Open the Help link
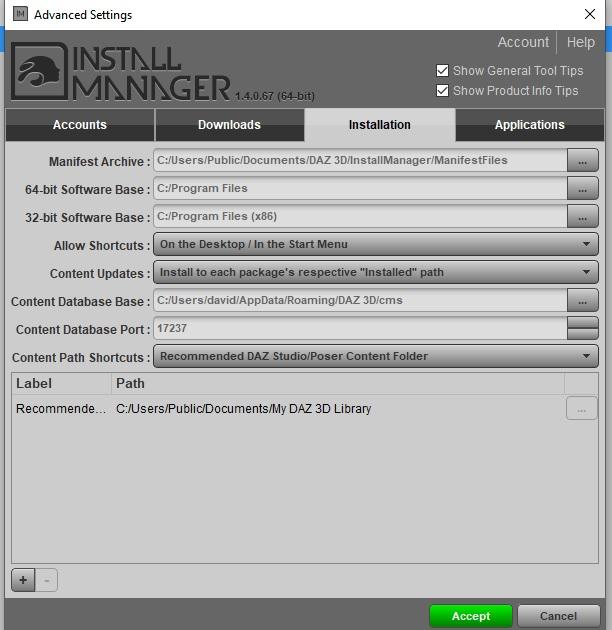 click(x=581, y=42)
